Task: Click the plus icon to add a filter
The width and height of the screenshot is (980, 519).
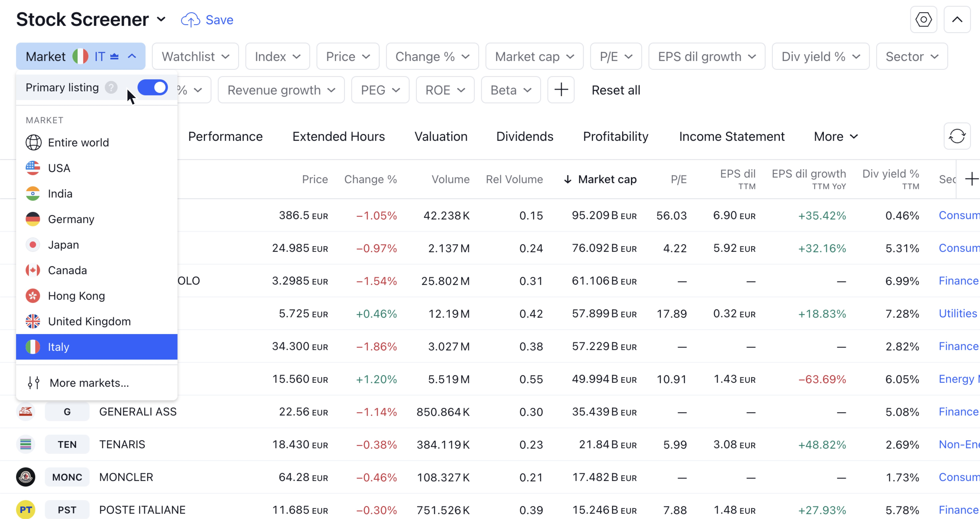Action: tap(561, 90)
